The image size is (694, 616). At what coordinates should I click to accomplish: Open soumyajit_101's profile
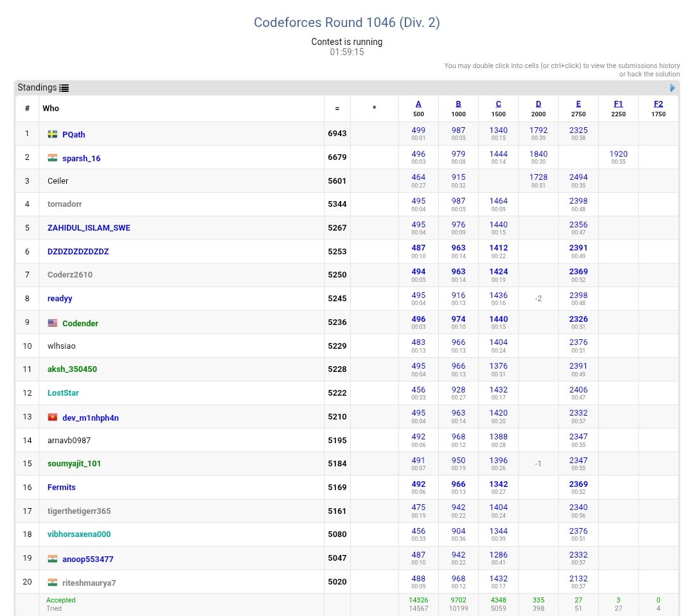(74, 464)
